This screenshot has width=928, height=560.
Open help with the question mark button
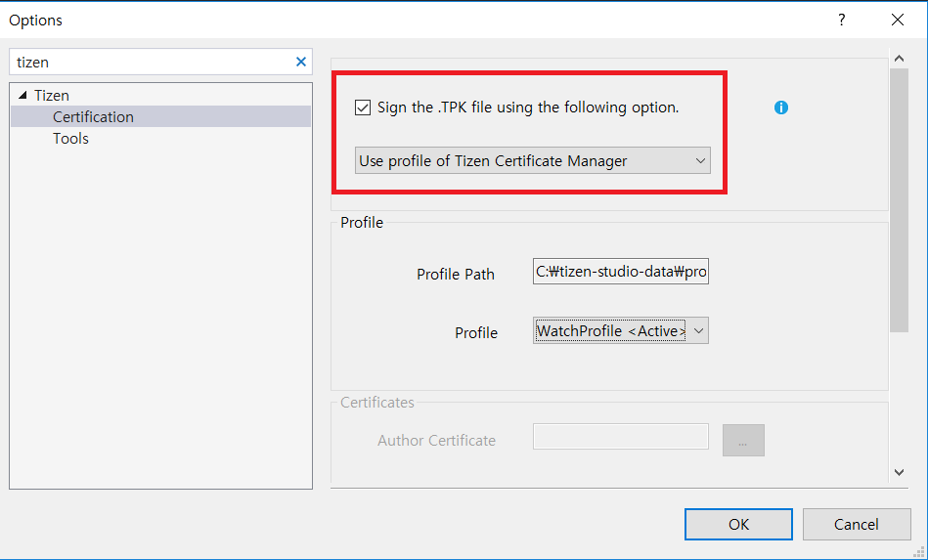pos(841,20)
